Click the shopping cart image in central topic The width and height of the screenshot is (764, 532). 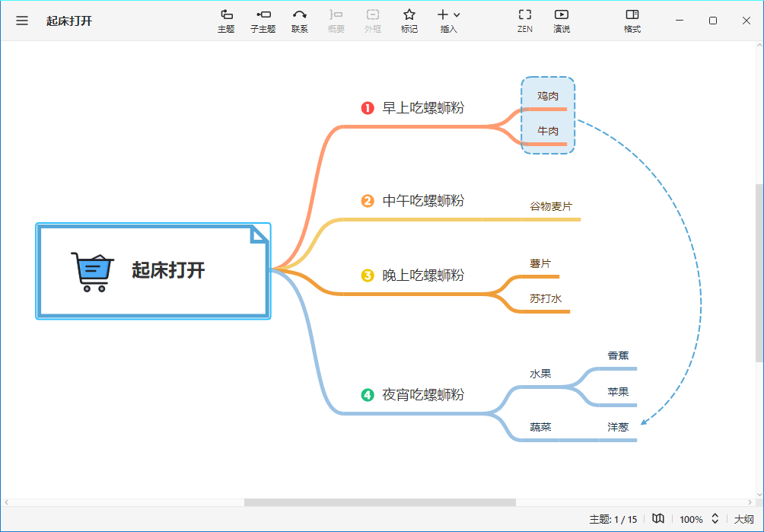point(92,272)
